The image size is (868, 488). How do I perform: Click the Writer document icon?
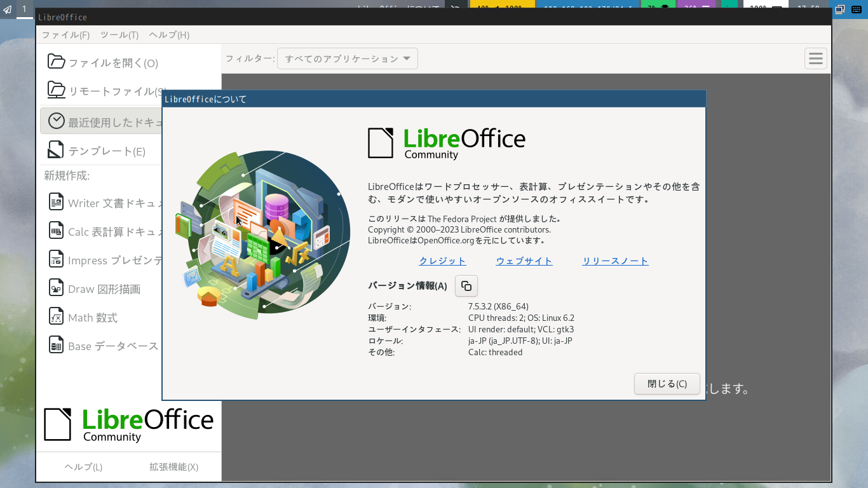(57, 202)
